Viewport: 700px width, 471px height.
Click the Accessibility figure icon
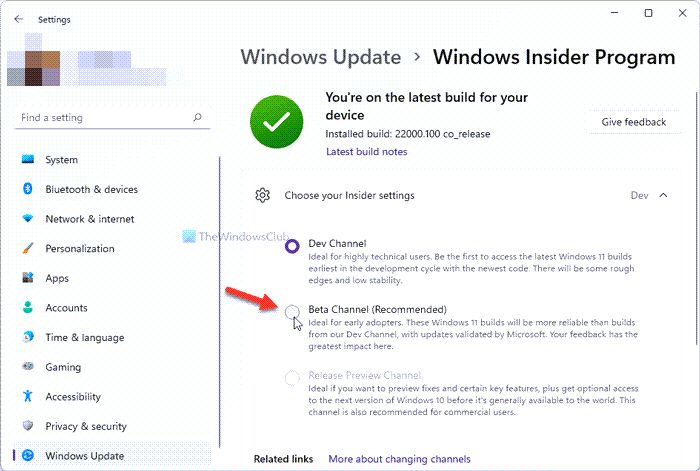point(28,396)
